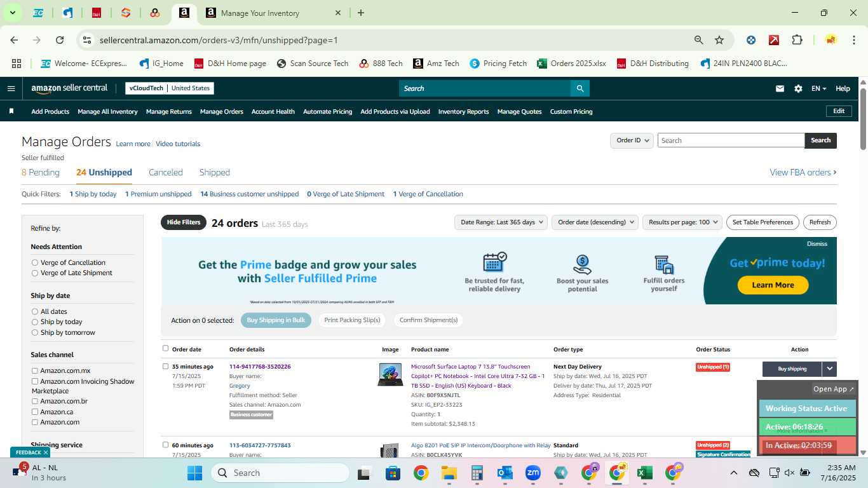Click the bookmark flag icon in nav bar
868x488 pixels.
click(11, 111)
